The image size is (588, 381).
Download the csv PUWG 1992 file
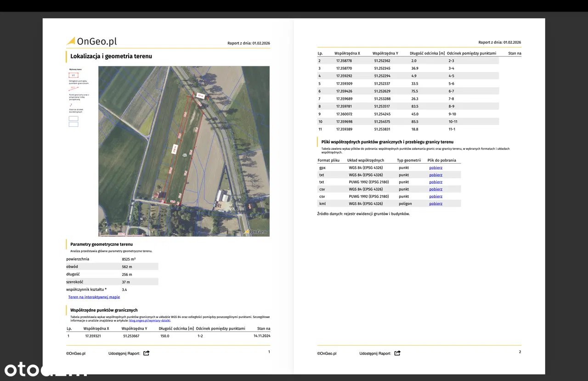[x=435, y=196]
